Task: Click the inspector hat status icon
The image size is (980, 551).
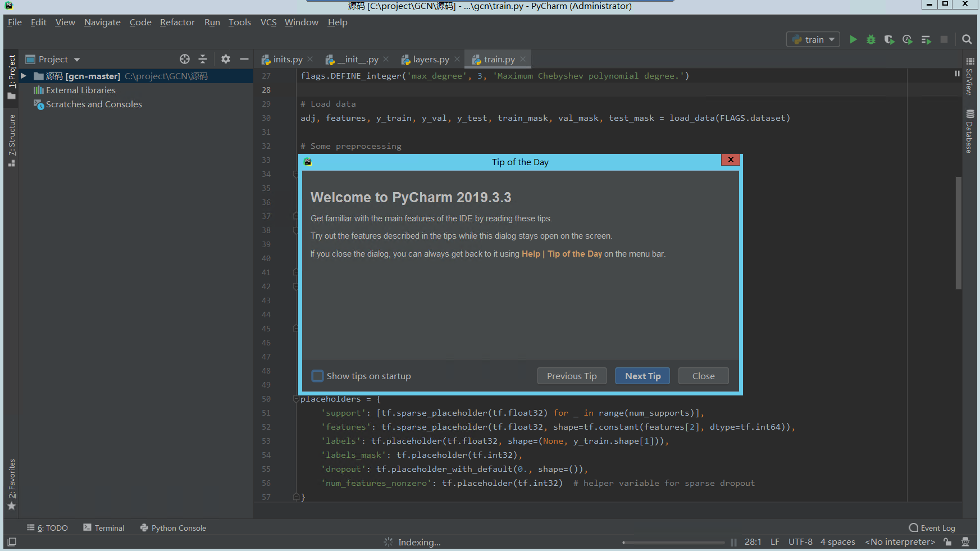Action: point(965,542)
